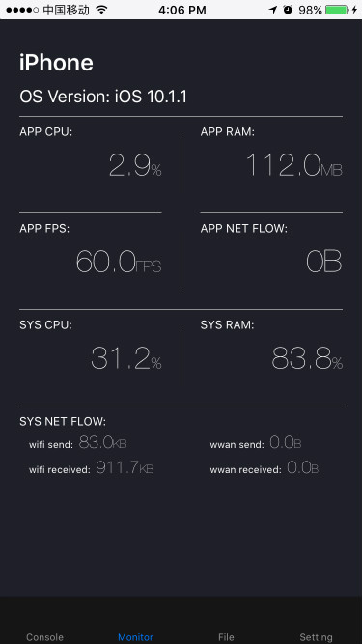Tap the wwan send 0.0B value
The image size is (362, 644).
coord(286,442)
